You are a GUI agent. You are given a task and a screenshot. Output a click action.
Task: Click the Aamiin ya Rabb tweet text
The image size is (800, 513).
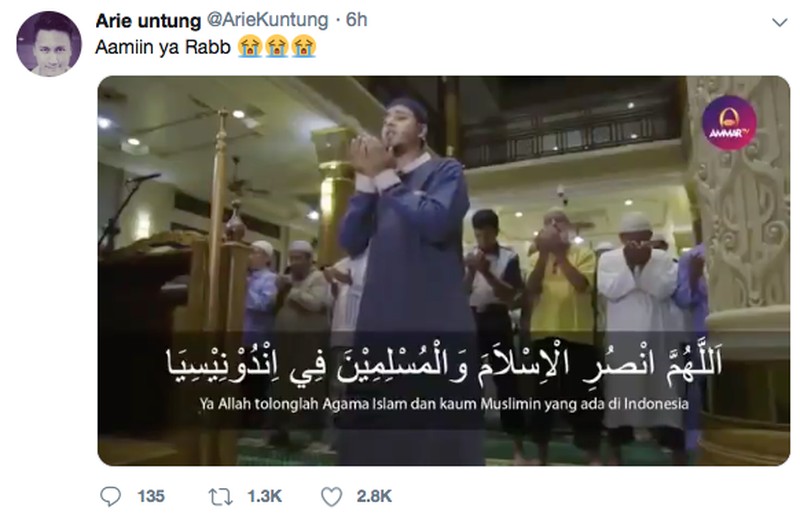[163, 47]
